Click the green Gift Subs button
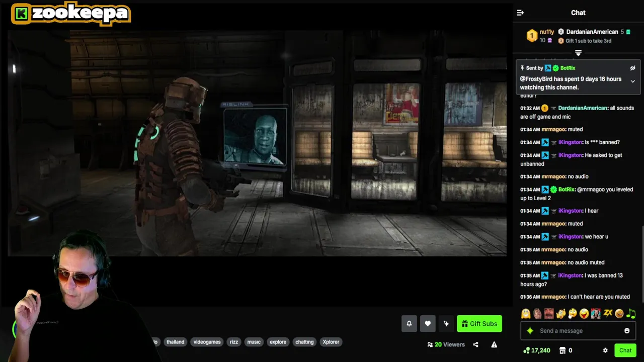 pyautogui.click(x=479, y=324)
